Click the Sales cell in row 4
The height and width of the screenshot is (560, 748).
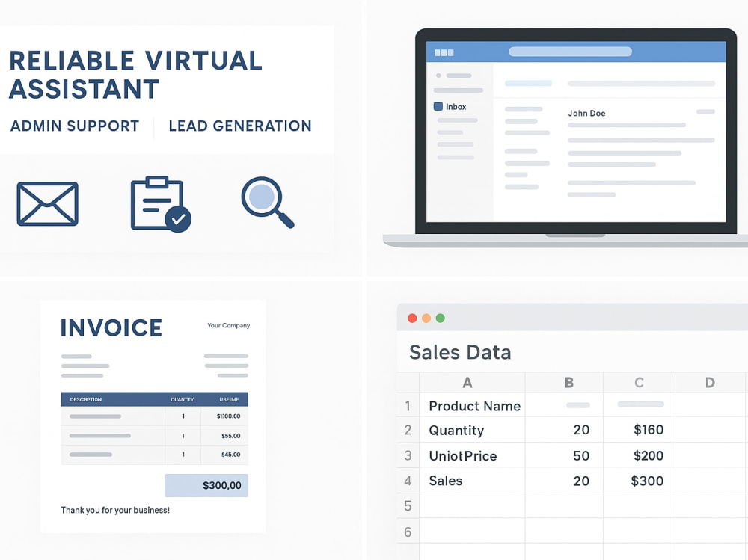point(472,481)
